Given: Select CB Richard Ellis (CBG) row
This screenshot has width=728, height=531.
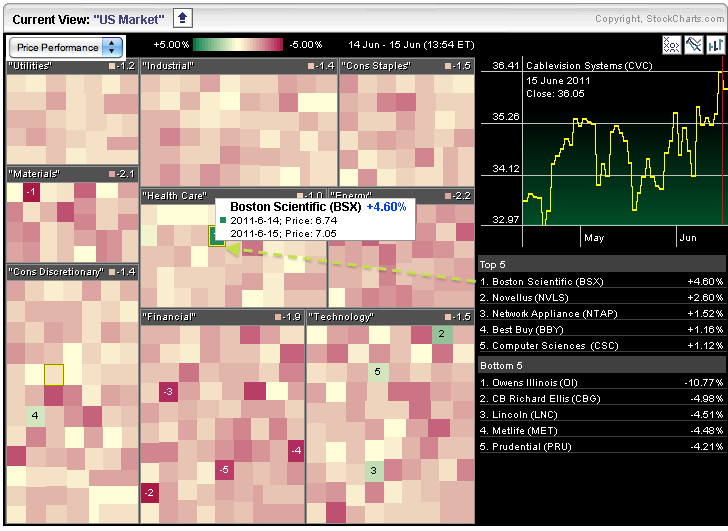Looking at the screenshot, I should [x=601, y=399].
